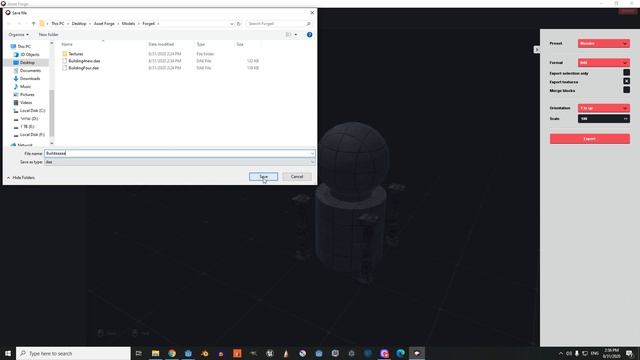Go up one folder level arrow
640x360 pixels.
(x=33, y=24)
